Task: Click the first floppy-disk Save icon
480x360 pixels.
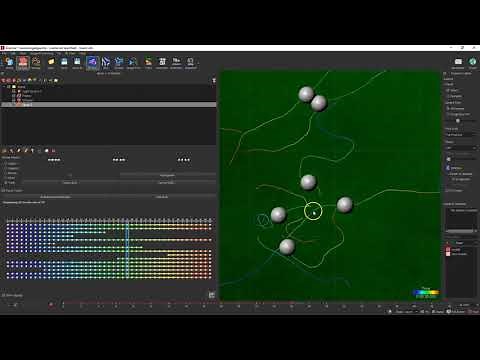Action: 64,62
